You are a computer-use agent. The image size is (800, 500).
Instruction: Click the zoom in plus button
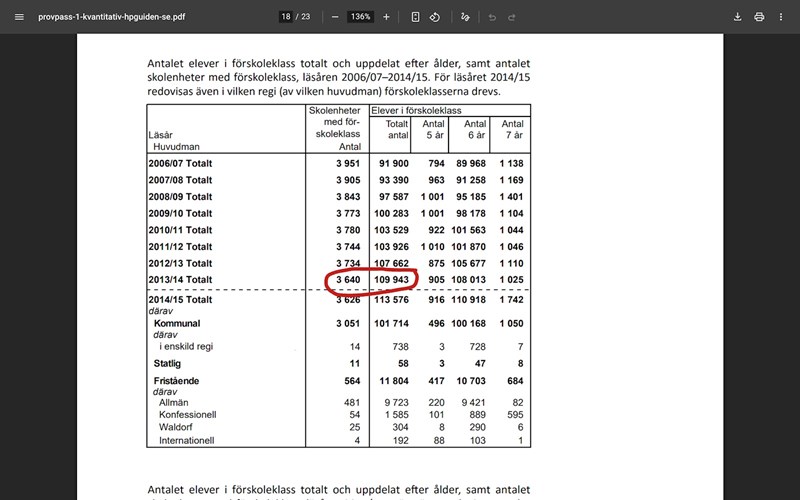pos(386,17)
